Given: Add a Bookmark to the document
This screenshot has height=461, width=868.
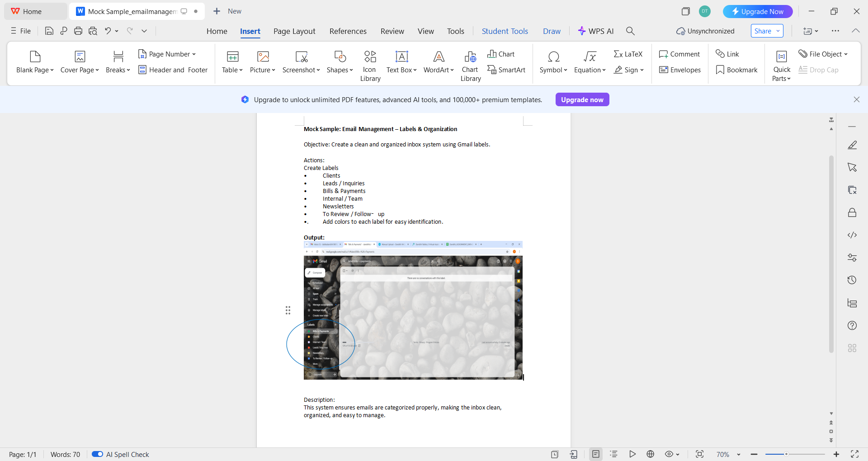Looking at the screenshot, I should [736, 70].
